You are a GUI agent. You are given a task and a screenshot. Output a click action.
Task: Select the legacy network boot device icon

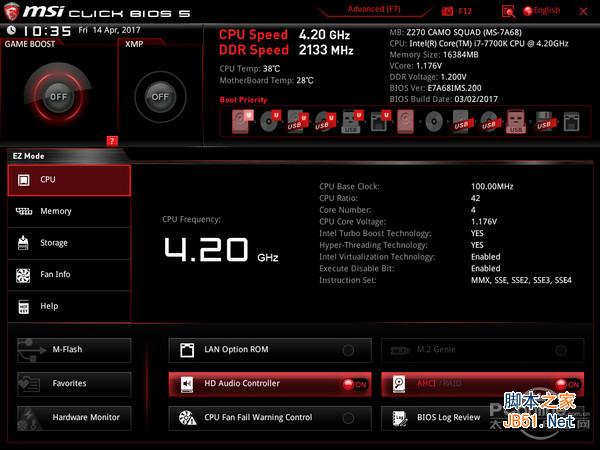[x=571, y=122]
